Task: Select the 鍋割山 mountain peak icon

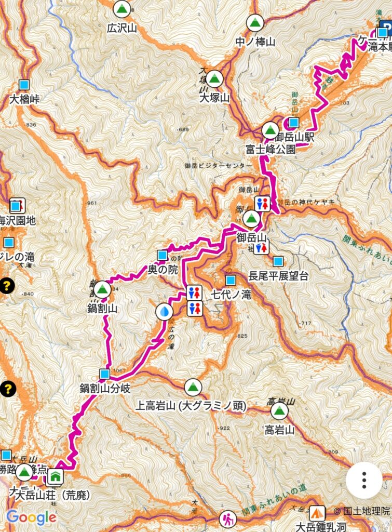Action: tap(102, 290)
